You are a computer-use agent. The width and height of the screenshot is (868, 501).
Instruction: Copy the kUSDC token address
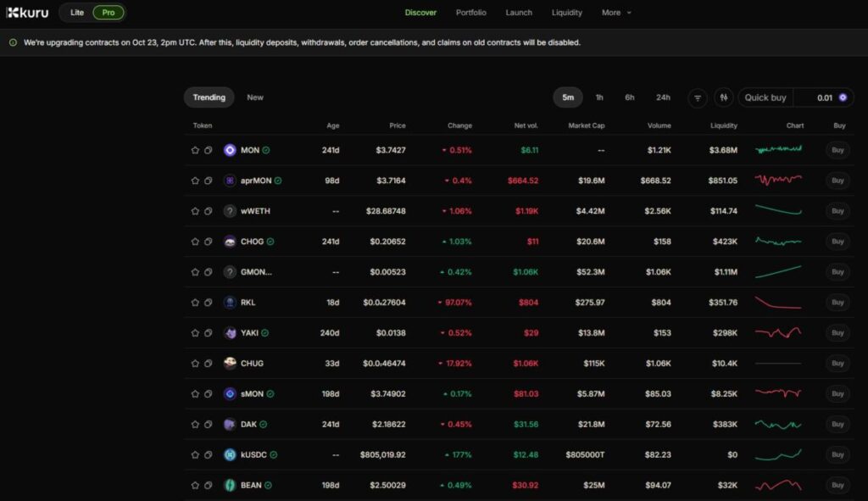[x=208, y=455]
